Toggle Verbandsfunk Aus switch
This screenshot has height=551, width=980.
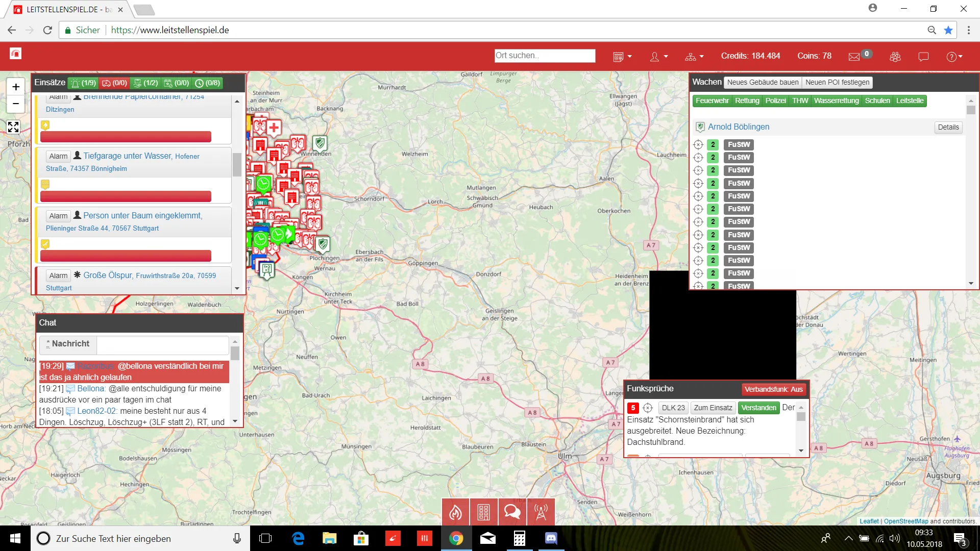773,389
